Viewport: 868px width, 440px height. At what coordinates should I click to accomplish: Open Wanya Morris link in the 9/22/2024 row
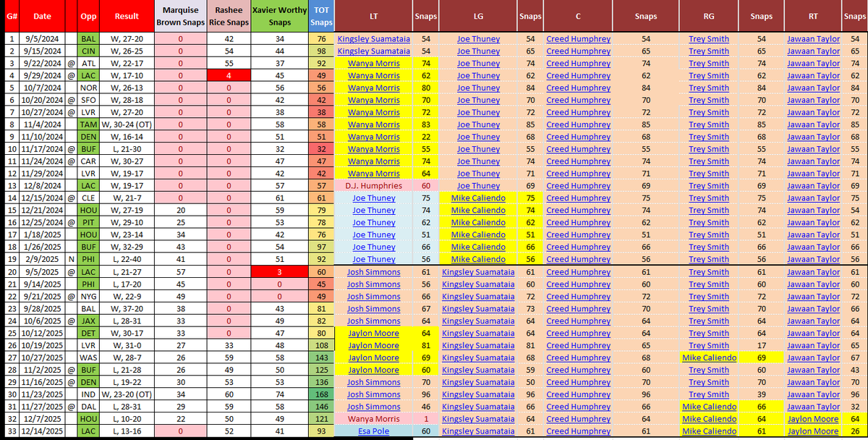373,64
